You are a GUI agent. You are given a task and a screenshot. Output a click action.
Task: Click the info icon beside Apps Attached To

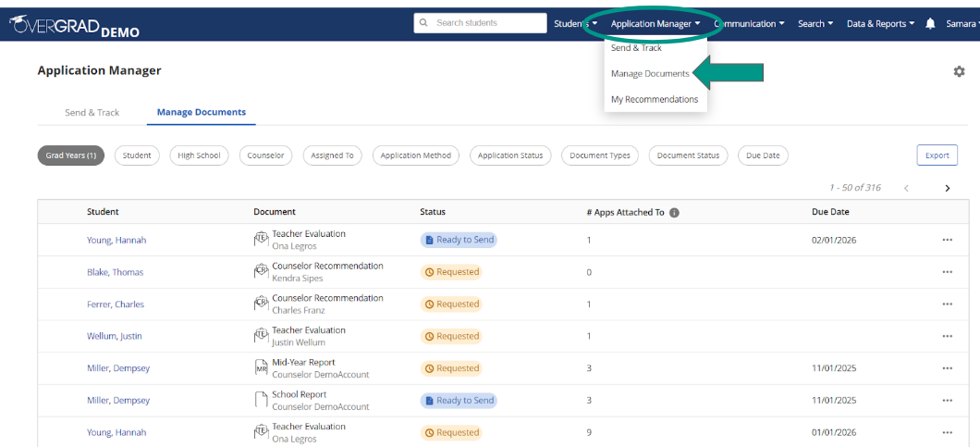point(674,212)
